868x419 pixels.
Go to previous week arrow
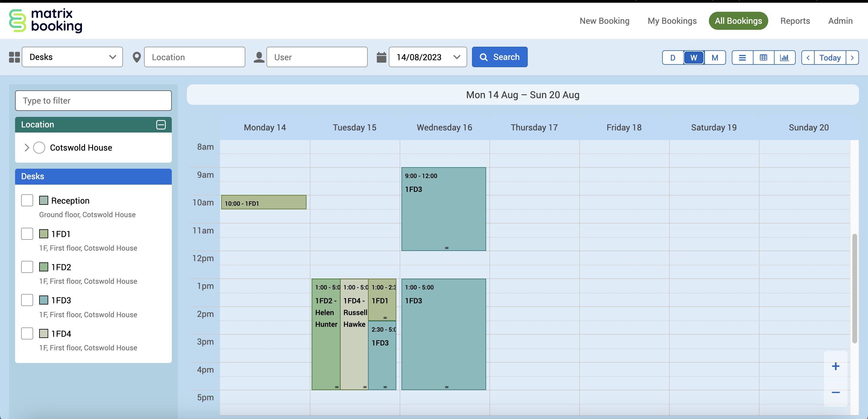pyautogui.click(x=808, y=58)
